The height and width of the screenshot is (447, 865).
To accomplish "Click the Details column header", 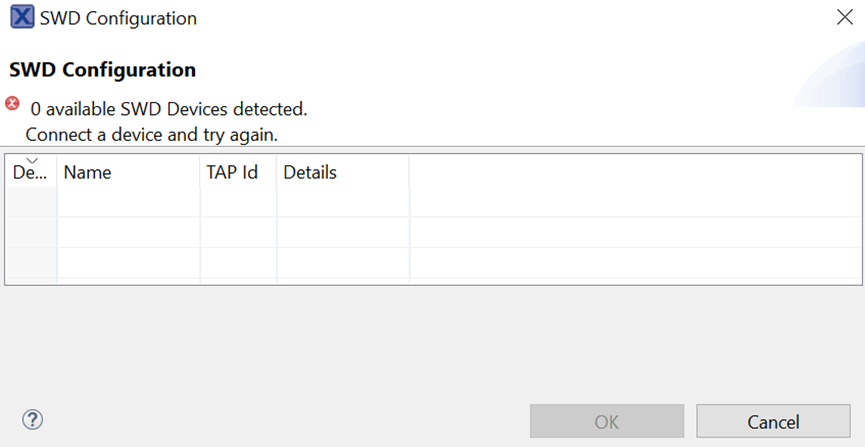I will 342,173.
